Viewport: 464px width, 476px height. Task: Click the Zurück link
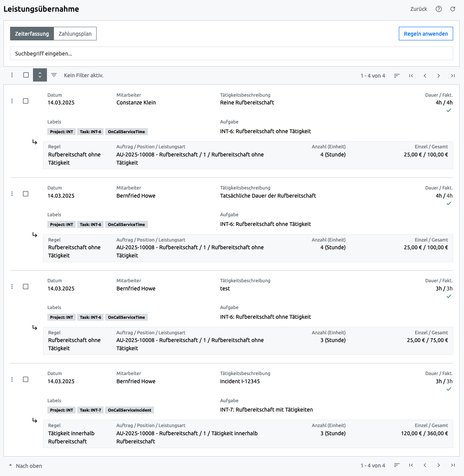(419, 9)
